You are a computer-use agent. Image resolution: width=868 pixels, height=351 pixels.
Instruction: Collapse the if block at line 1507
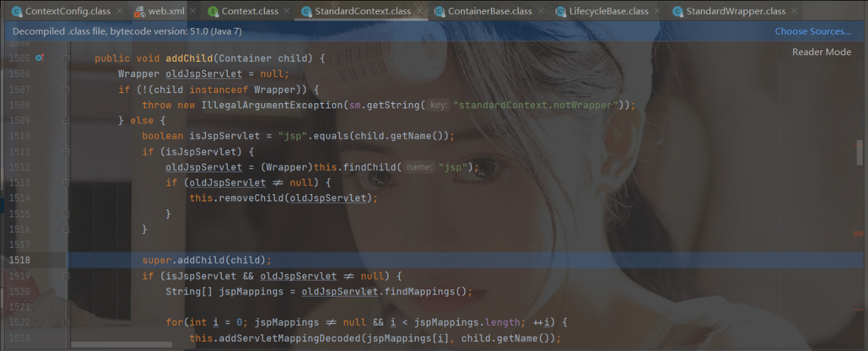(x=66, y=89)
